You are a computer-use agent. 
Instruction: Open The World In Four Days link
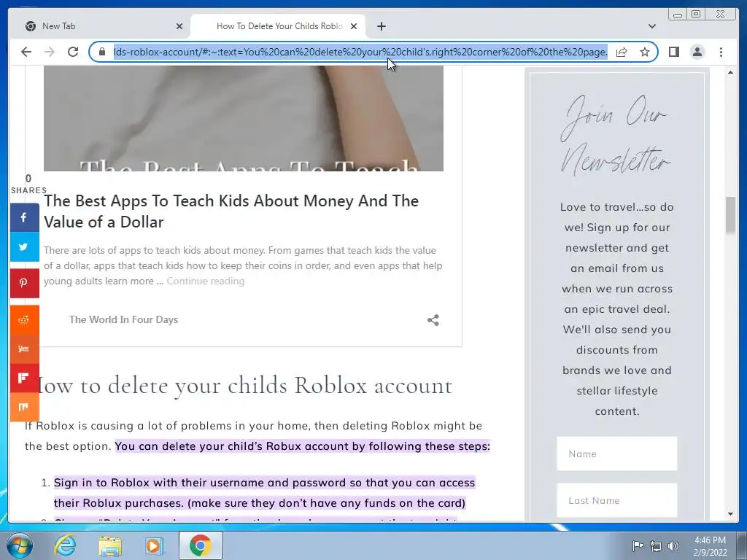click(x=123, y=319)
